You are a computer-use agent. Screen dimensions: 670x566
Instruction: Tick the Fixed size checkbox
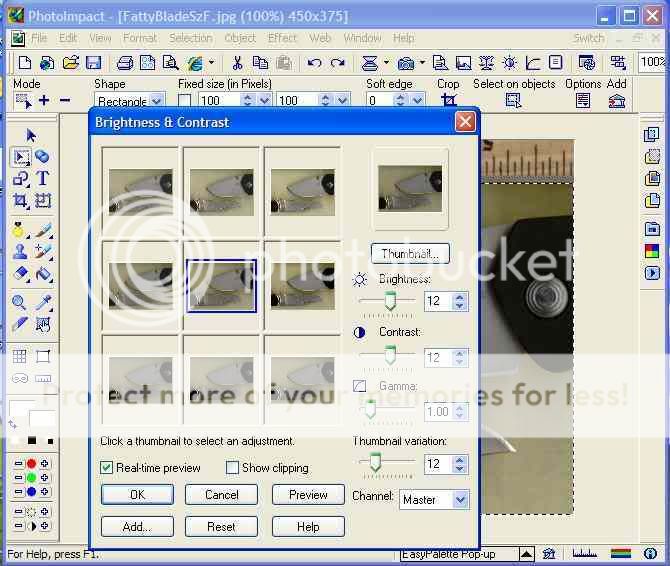[184, 101]
